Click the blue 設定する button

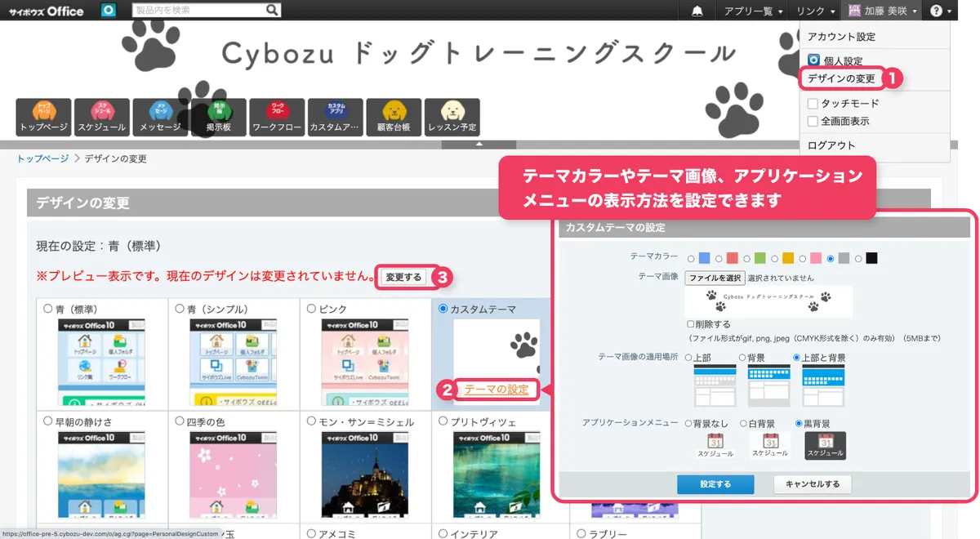[715, 484]
